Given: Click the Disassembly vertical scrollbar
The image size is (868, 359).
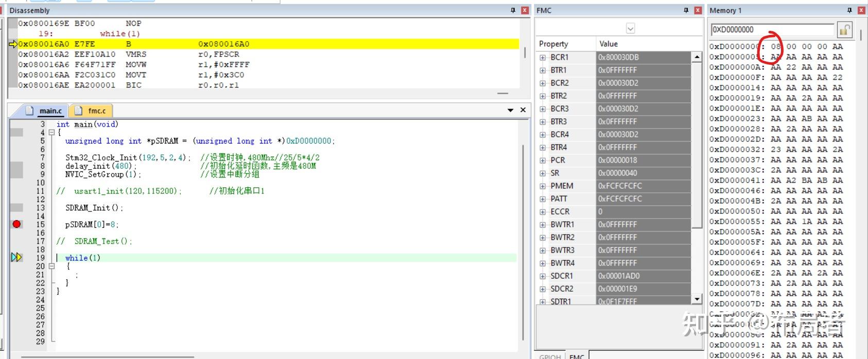Looking at the screenshot, I should (525, 53).
